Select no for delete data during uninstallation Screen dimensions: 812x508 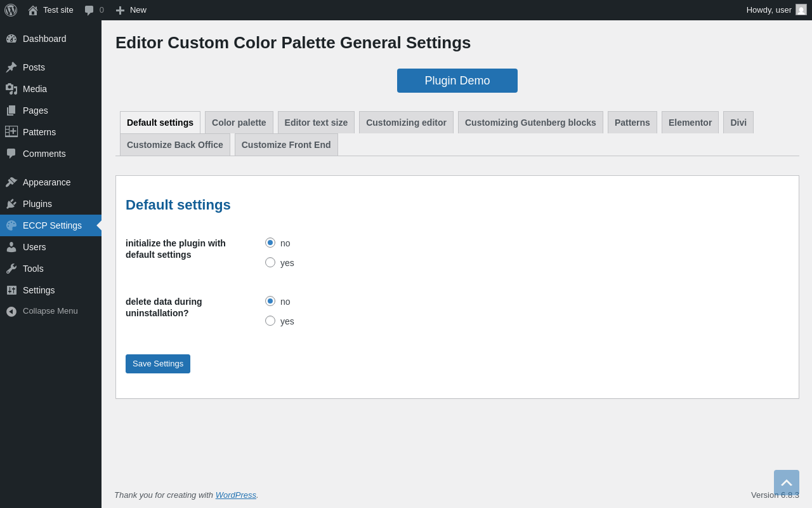coord(270,301)
